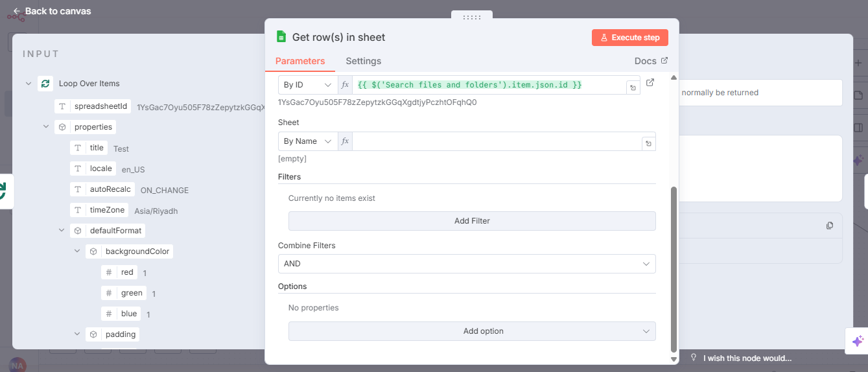The height and width of the screenshot is (372, 868).
Task: Open the spreadsheet external link icon
Action: click(x=650, y=83)
